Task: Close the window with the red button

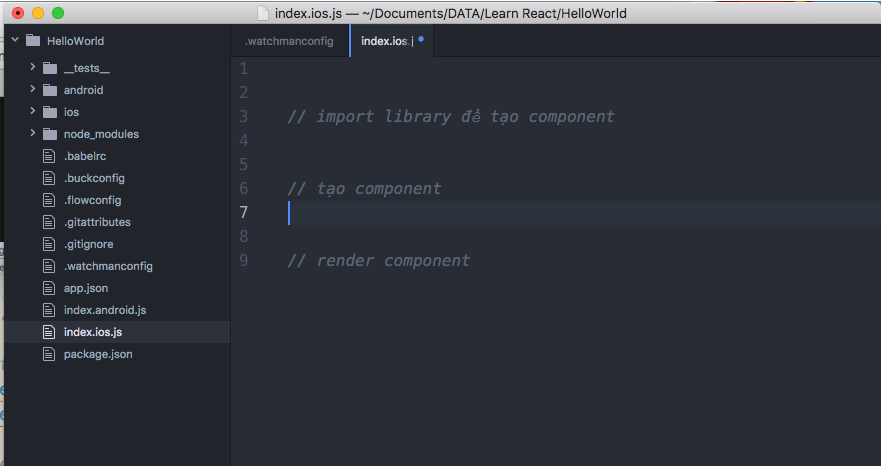Action: tap(18, 12)
